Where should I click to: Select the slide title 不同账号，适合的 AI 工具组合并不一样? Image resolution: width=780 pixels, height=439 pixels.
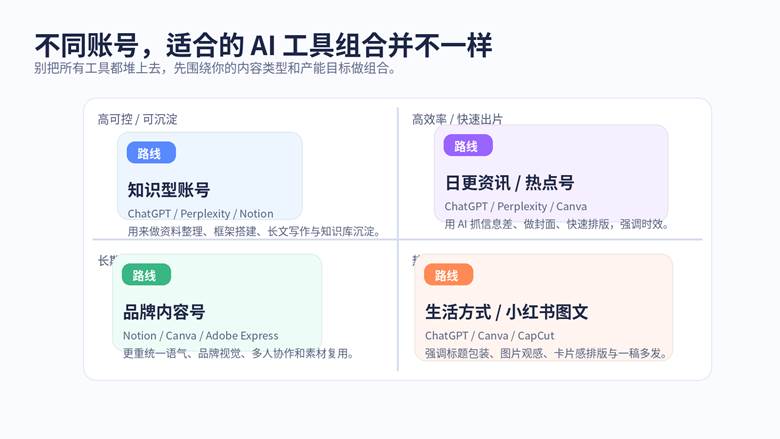263,45
